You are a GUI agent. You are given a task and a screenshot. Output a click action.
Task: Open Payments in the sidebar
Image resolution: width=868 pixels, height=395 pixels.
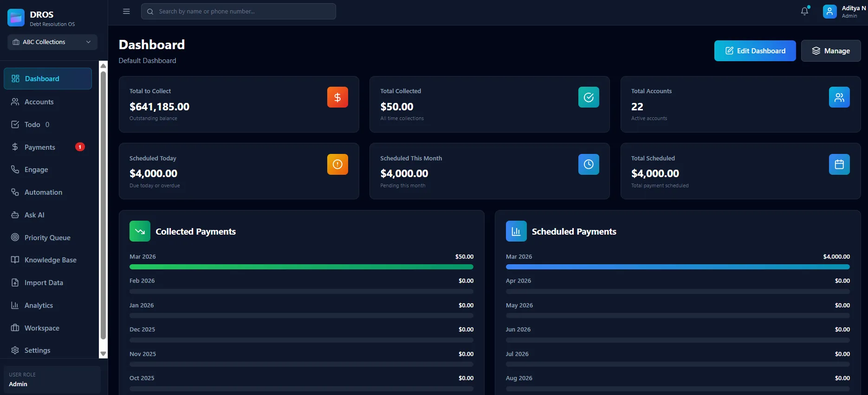(48, 147)
